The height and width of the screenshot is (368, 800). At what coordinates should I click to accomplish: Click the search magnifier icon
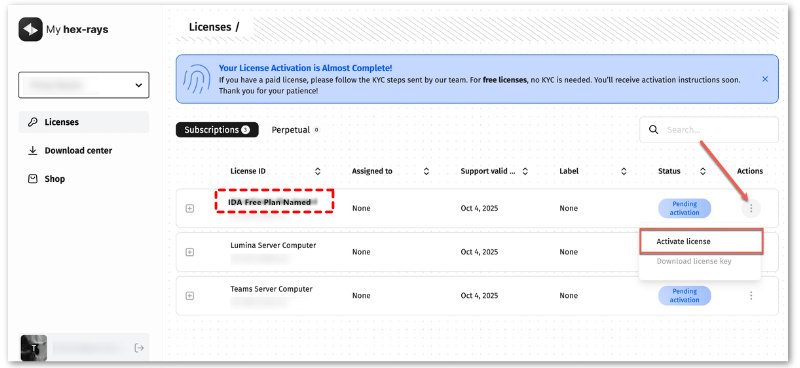[653, 130]
